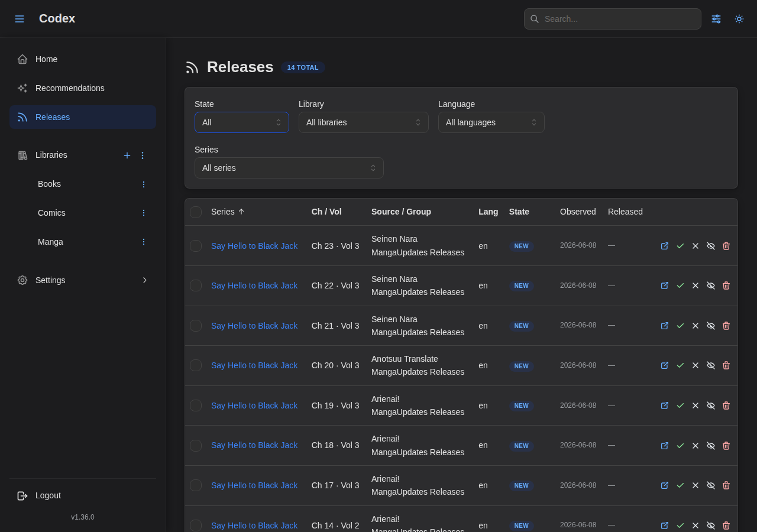Delete the Ch 19 release
This screenshot has height=532, width=757.
(726, 406)
